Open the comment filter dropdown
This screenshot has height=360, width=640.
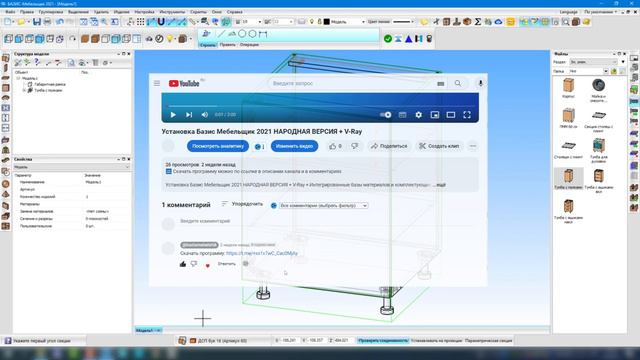coord(324,205)
